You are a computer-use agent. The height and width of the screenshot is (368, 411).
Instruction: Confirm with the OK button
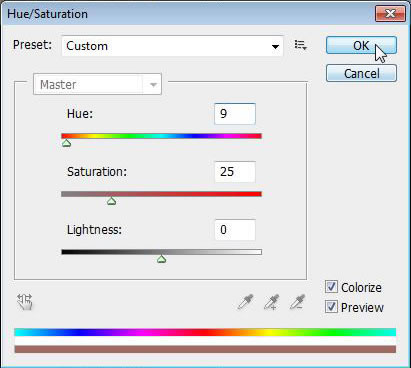click(361, 45)
